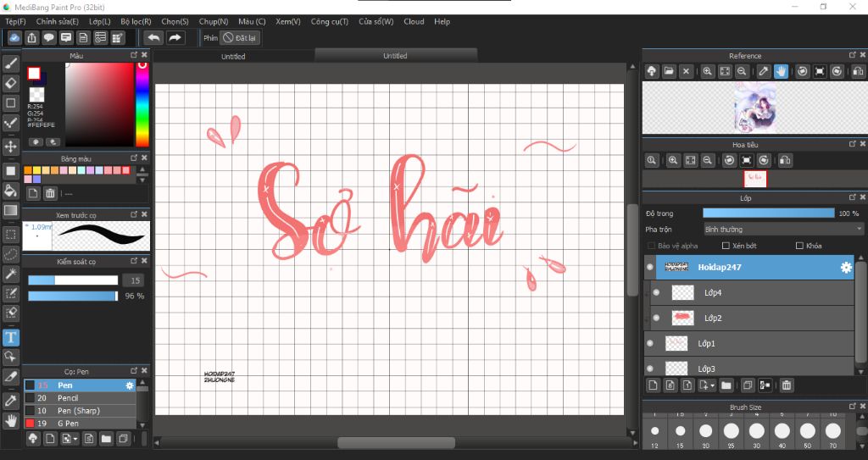The width and height of the screenshot is (868, 460).
Task: Select Pen (Sharp) brush
Action: 80,411
